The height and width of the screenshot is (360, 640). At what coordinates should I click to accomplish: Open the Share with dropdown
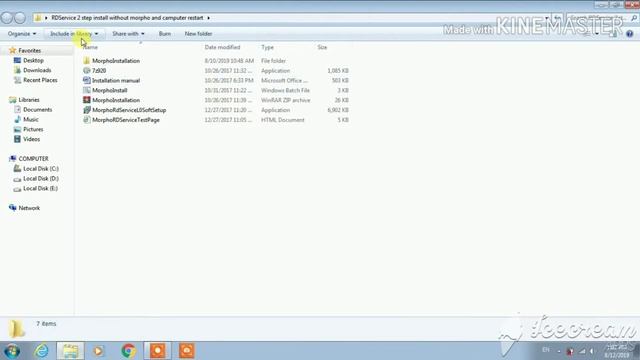pos(128,34)
